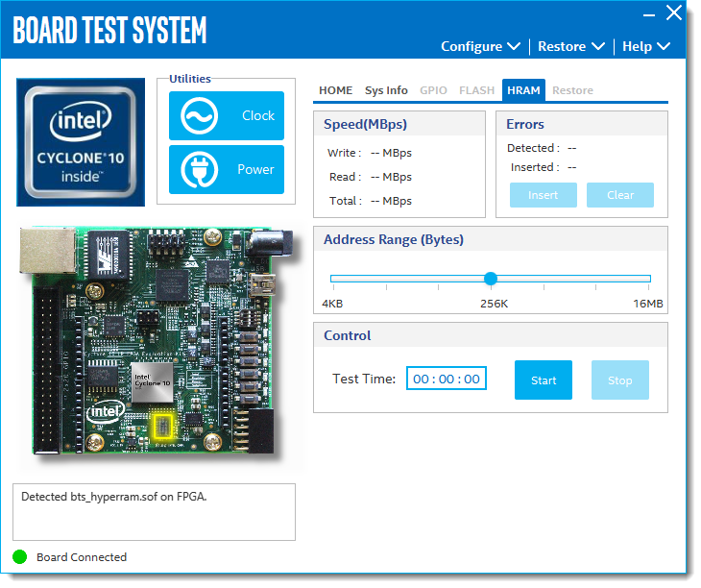The image size is (701, 588).
Task: Click the green Board Connected indicator
Action: tap(20, 557)
